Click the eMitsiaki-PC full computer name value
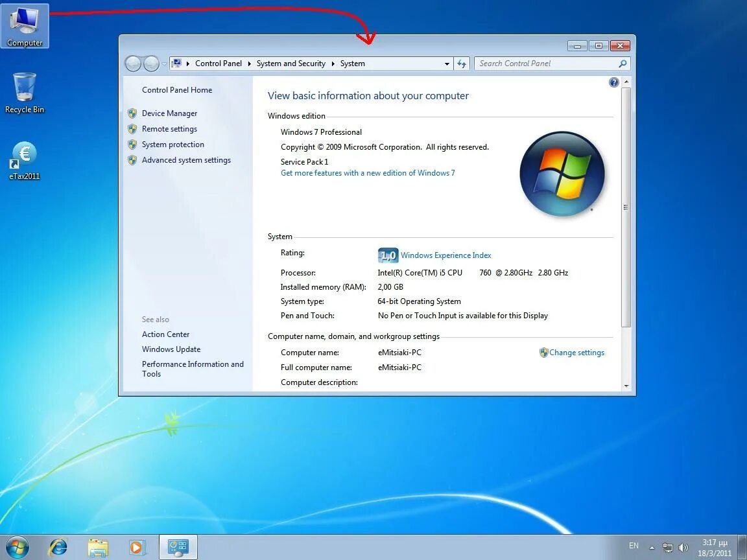The height and width of the screenshot is (560, 747). 399,367
